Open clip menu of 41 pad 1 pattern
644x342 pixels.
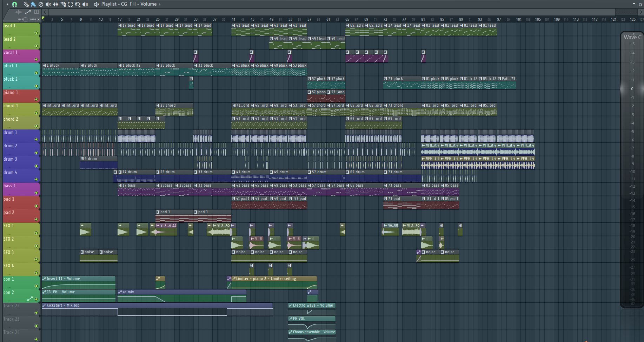(234, 199)
